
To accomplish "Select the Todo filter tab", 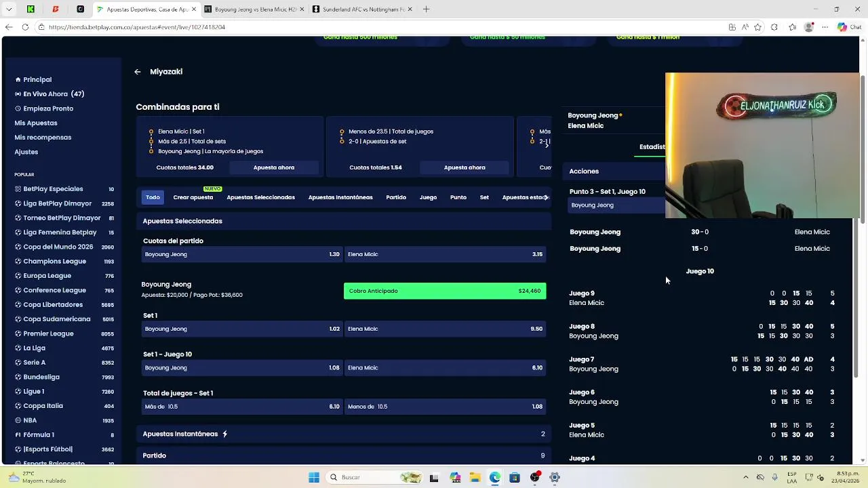I will (x=153, y=197).
